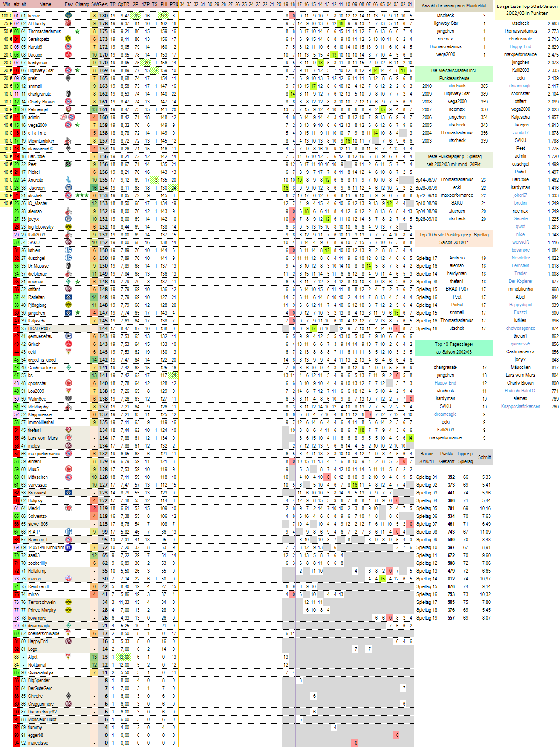The width and height of the screenshot is (560, 747).
Task: Click the 'Die Meisterschaften incl. Punkteausbeute' heading
Action: [x=454, y=74]
